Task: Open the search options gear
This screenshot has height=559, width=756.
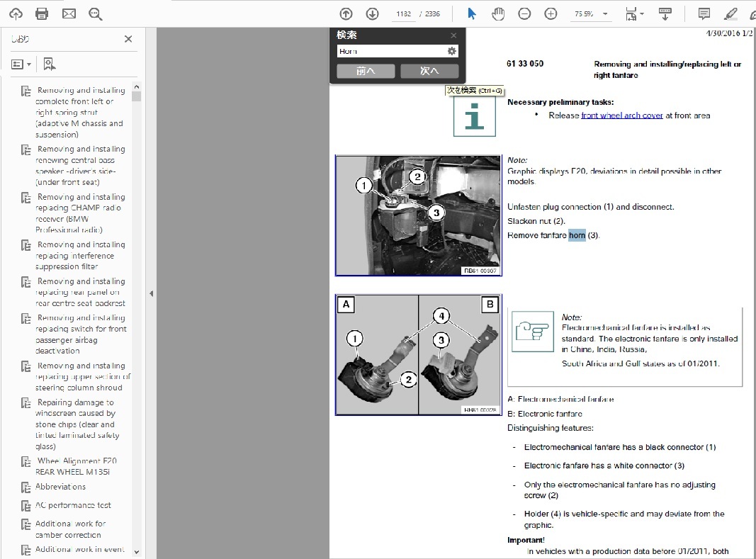Action: click(x=452, y=51)
